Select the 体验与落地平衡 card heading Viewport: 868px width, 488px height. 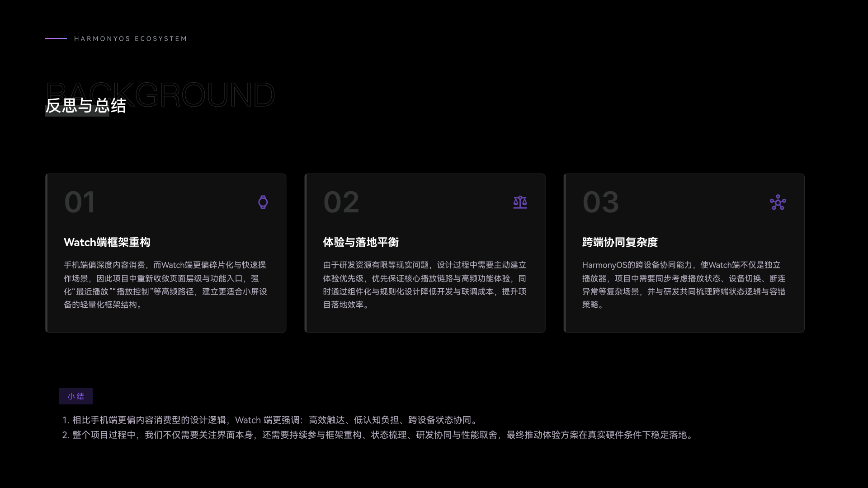(361, 242)
